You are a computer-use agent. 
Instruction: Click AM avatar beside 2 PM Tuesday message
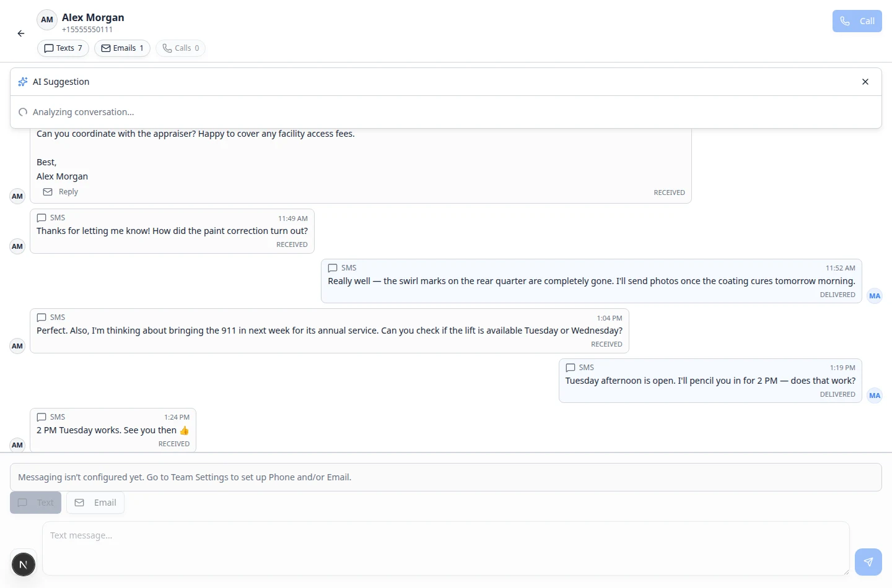point(17,445)
